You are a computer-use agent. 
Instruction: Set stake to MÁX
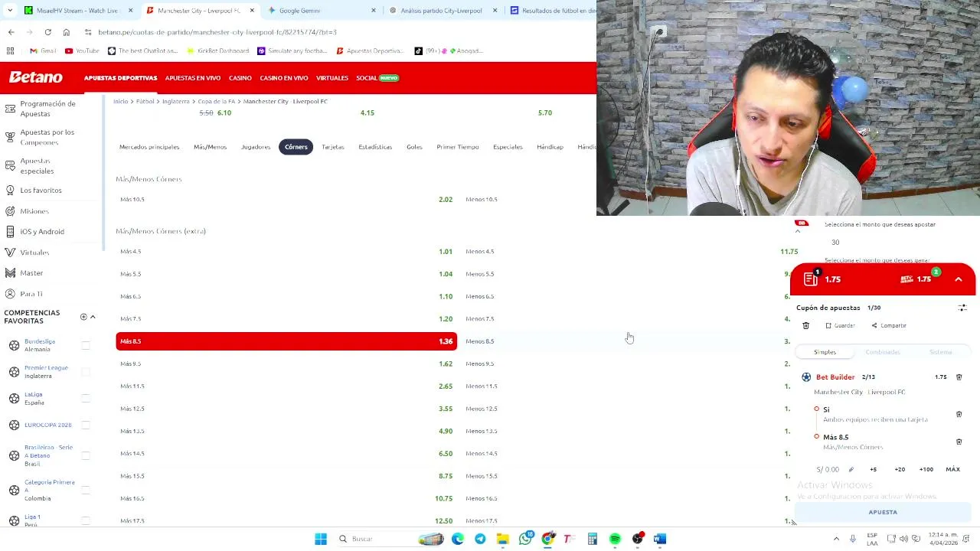(x=952, y=469)
